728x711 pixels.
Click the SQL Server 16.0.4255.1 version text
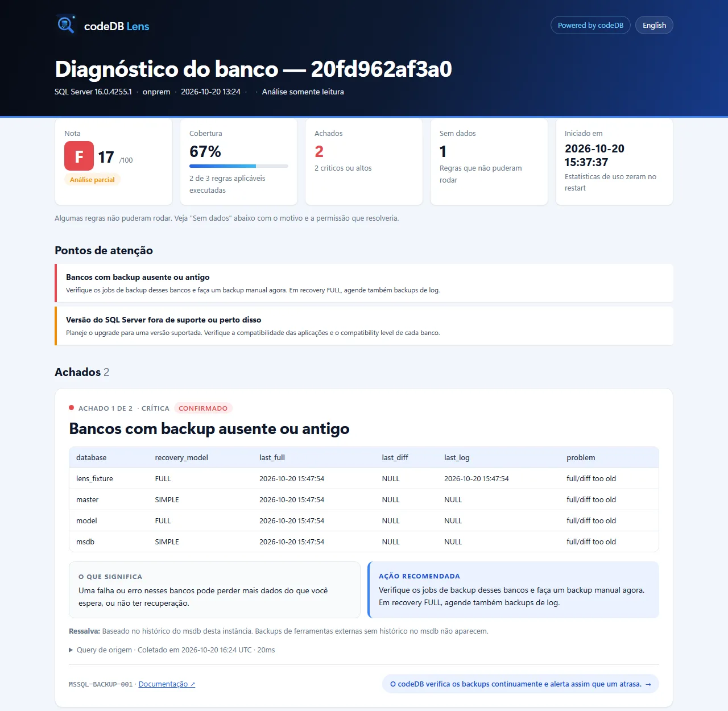tap(93, 92)
